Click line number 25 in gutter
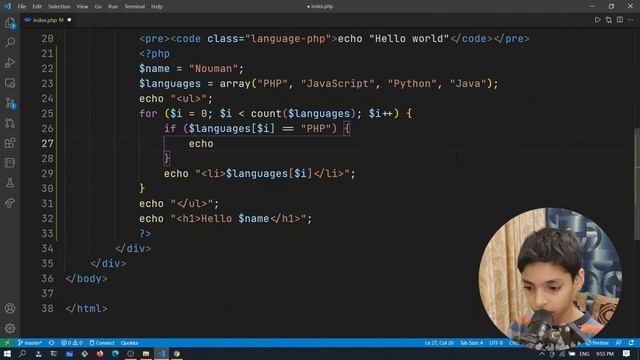Viewport: 640px width, 360px height. click(47, 113)
